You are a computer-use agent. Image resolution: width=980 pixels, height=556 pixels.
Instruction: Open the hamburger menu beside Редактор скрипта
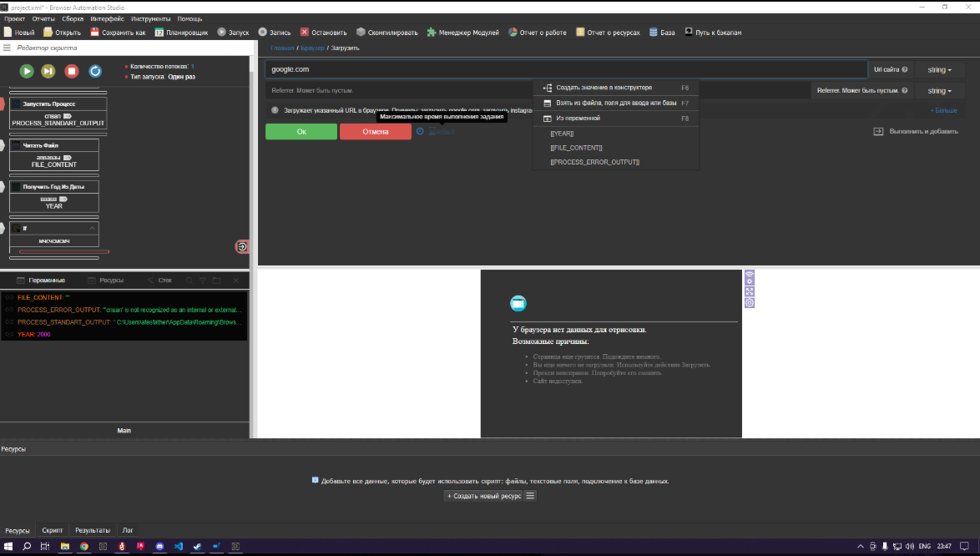pos(7,48)
